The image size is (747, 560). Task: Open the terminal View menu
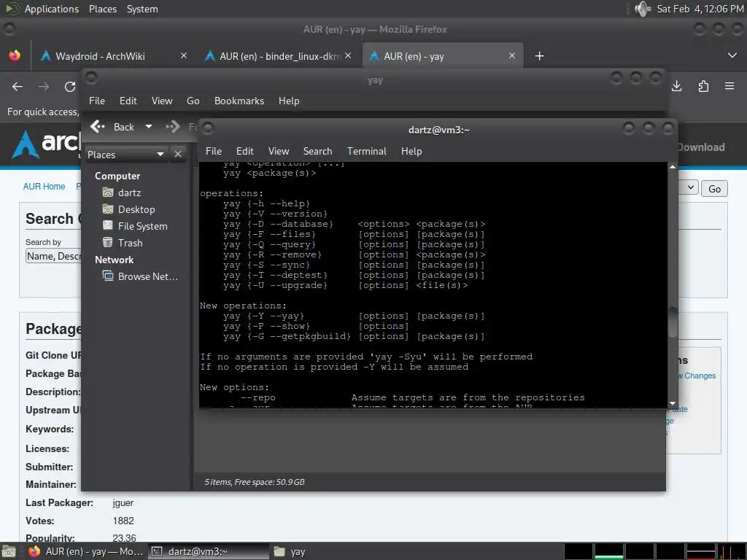279,152
